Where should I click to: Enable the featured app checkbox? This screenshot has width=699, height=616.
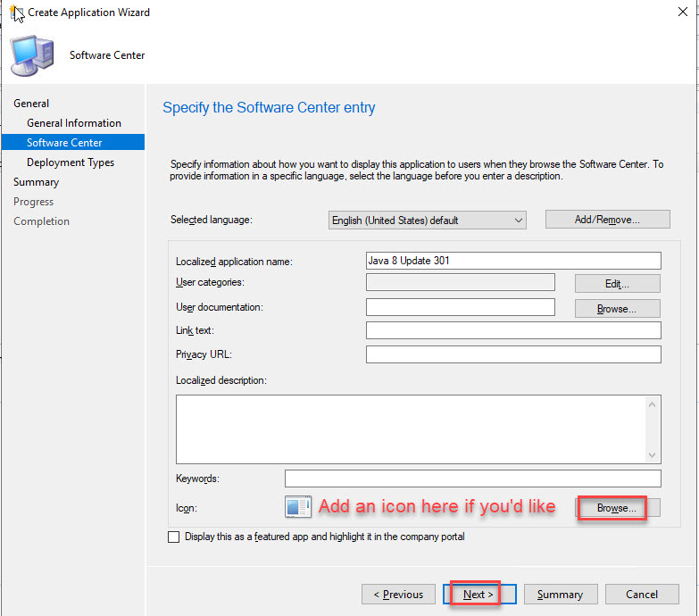(173, 537)
